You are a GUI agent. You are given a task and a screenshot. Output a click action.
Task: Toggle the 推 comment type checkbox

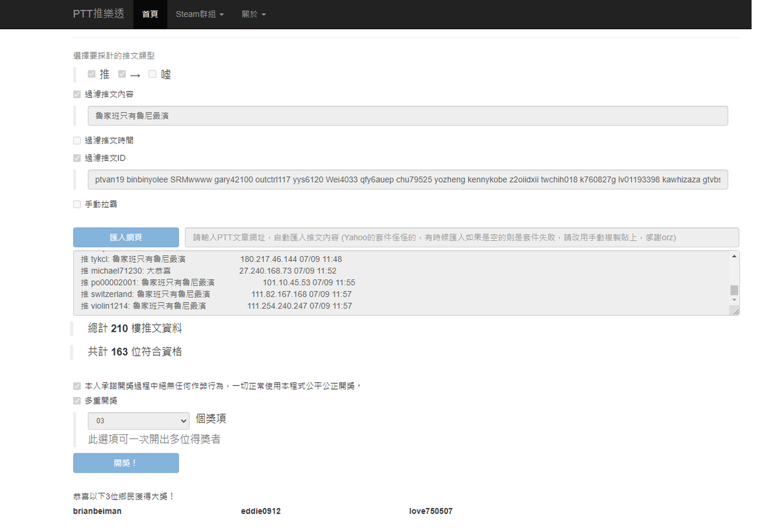pos(91,74)
